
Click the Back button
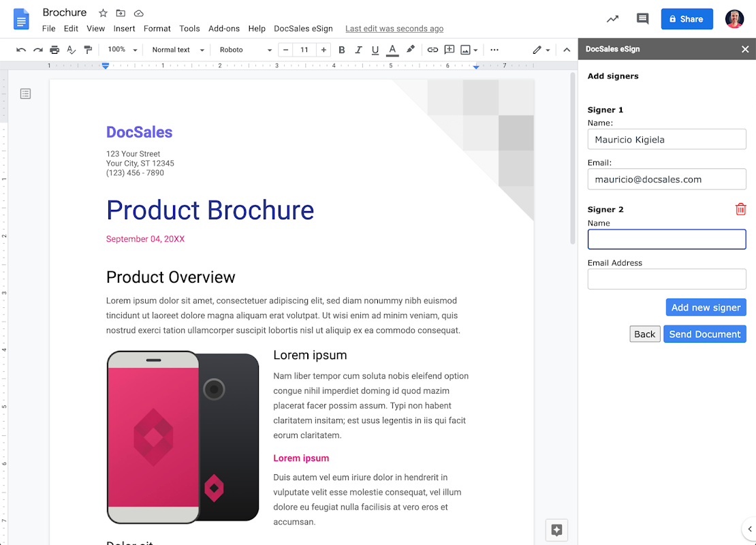coord(644,334)
